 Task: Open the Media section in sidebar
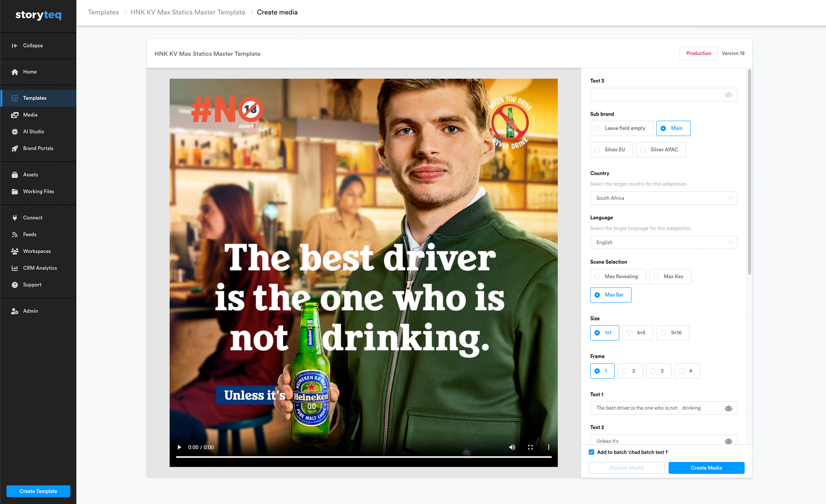[30, 115]
